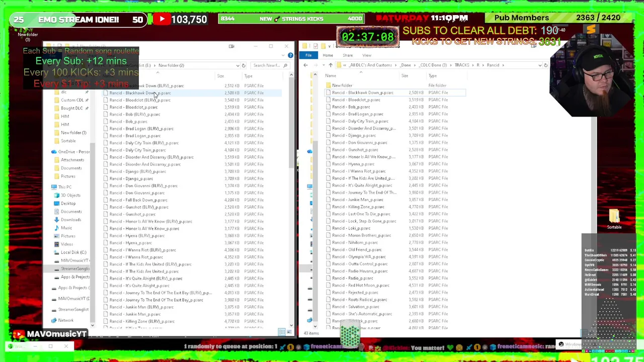Refresh the right Explorer window address bar

546,65
